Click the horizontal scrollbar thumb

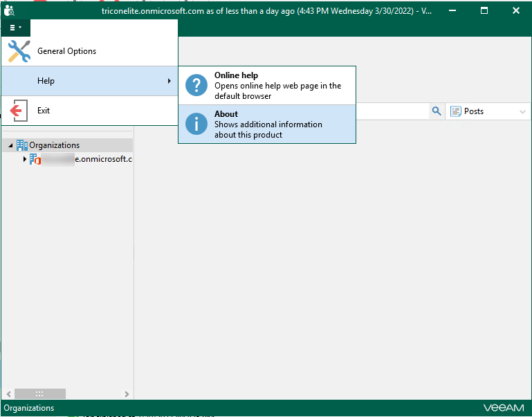[40, 393]
